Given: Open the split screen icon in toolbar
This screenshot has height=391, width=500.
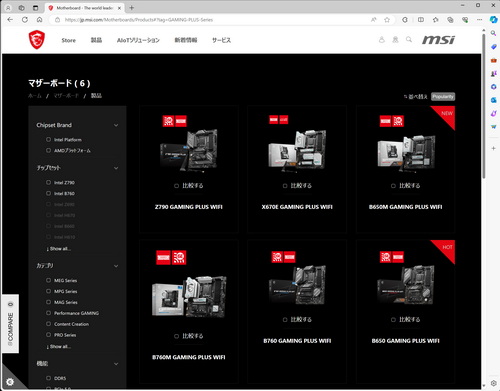Looking at the screenshot, I should [421, 20].
